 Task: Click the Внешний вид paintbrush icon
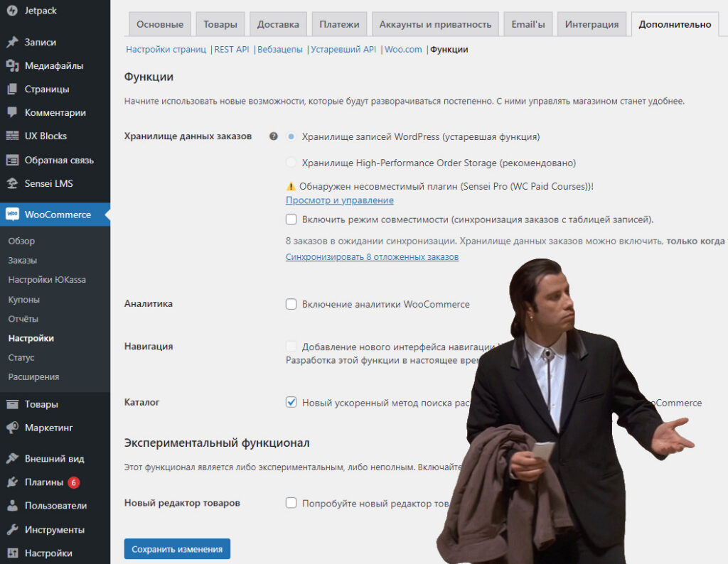pos(13,459)
